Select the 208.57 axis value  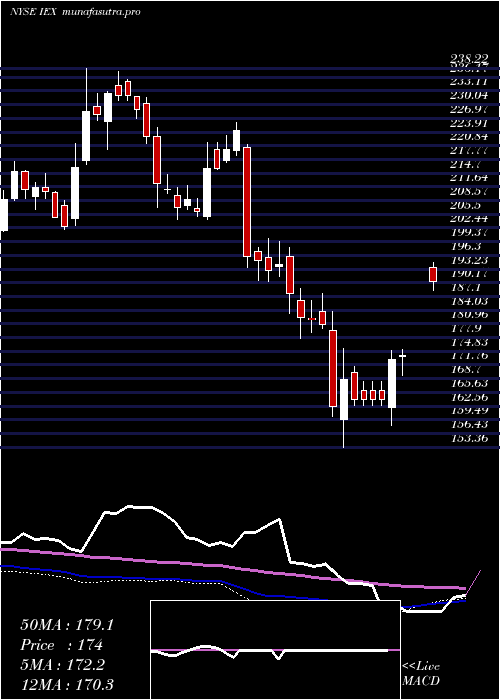pos(469,192)
